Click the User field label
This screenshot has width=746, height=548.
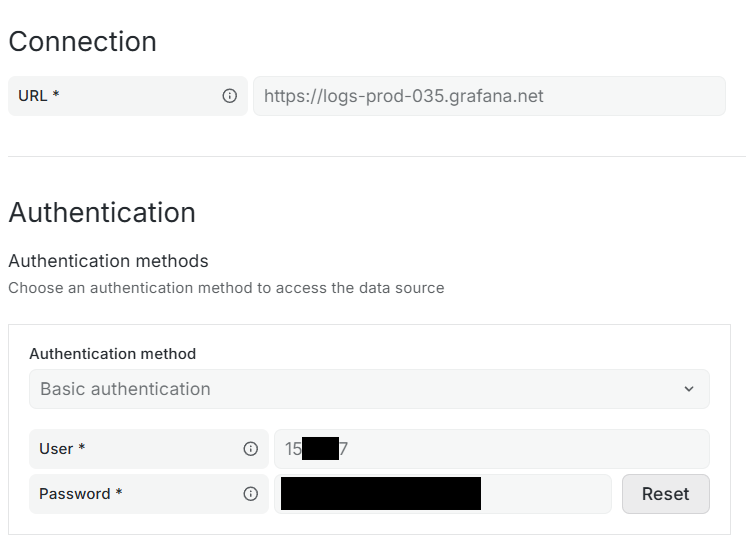56,449
